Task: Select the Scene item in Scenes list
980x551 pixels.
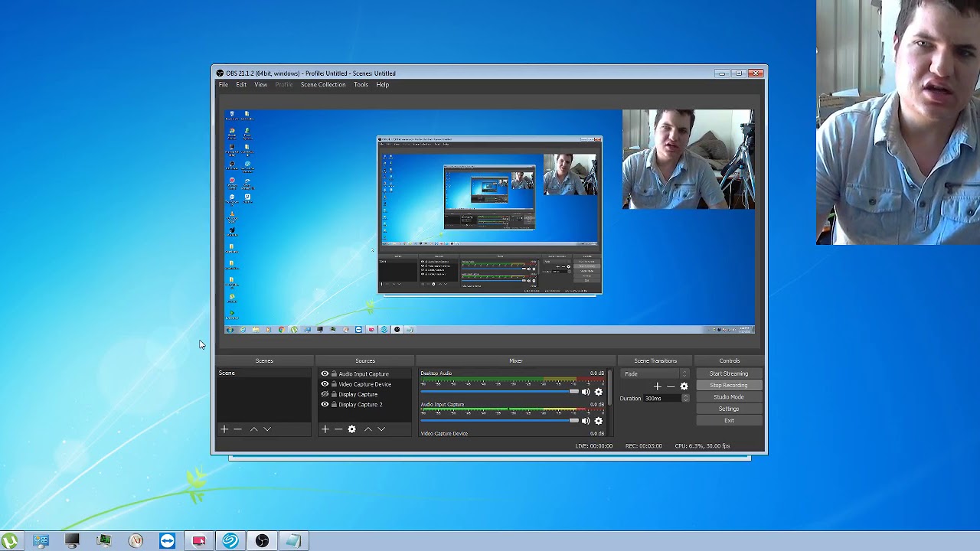Action: click(x=264, y=373)
